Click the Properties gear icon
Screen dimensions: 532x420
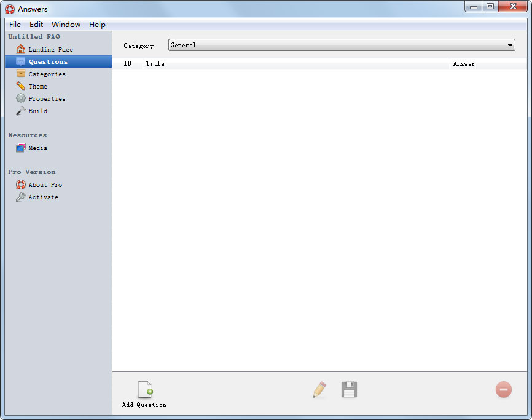[x=21, y=98]
